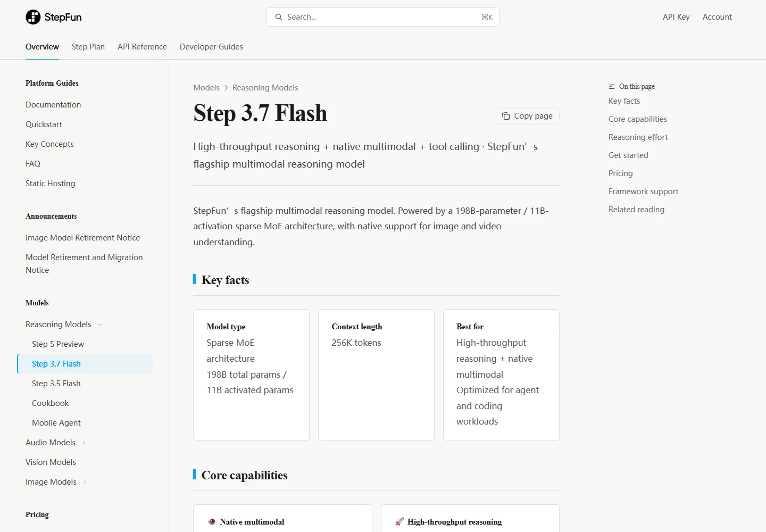Open the FAQ sidebar link
Viewport: 766px width, 532px height.
click(x=33, y=164)
